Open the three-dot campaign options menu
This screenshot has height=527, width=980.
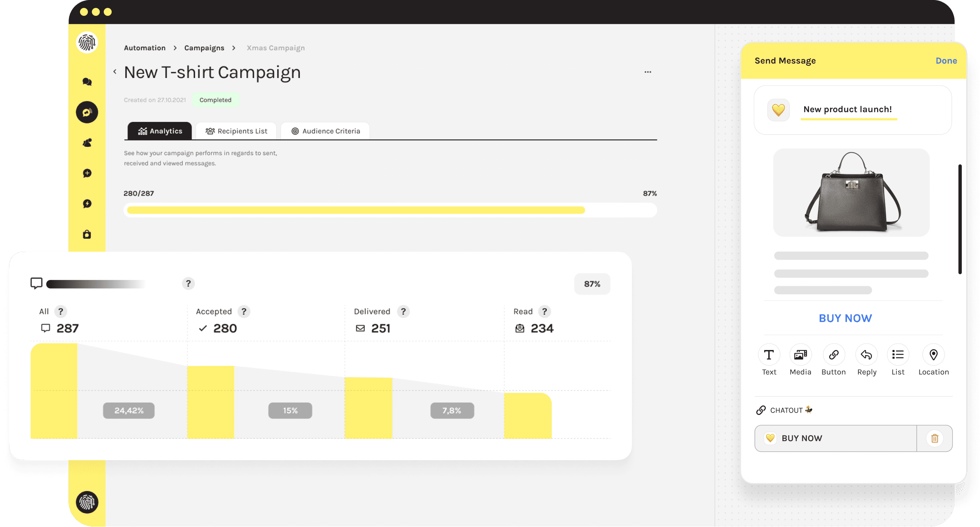(x=648, y=72)
